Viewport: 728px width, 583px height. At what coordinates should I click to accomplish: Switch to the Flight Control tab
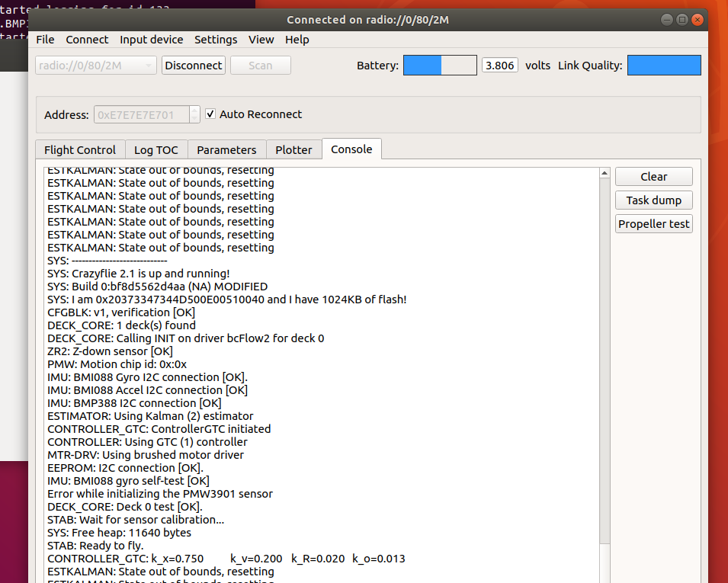coord(80,150)
